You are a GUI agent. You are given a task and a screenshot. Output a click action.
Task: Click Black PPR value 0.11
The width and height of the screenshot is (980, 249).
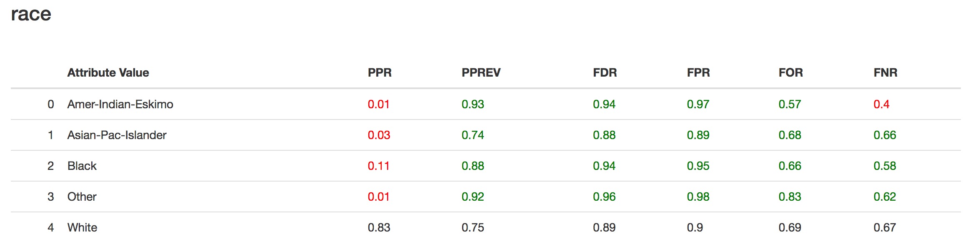click(378, 166)
